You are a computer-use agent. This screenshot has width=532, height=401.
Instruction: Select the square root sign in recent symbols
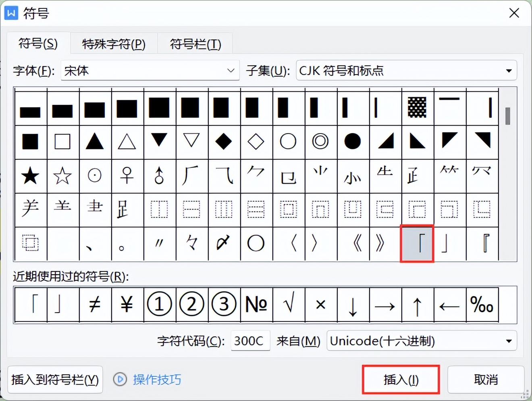[x=288, y=305]
